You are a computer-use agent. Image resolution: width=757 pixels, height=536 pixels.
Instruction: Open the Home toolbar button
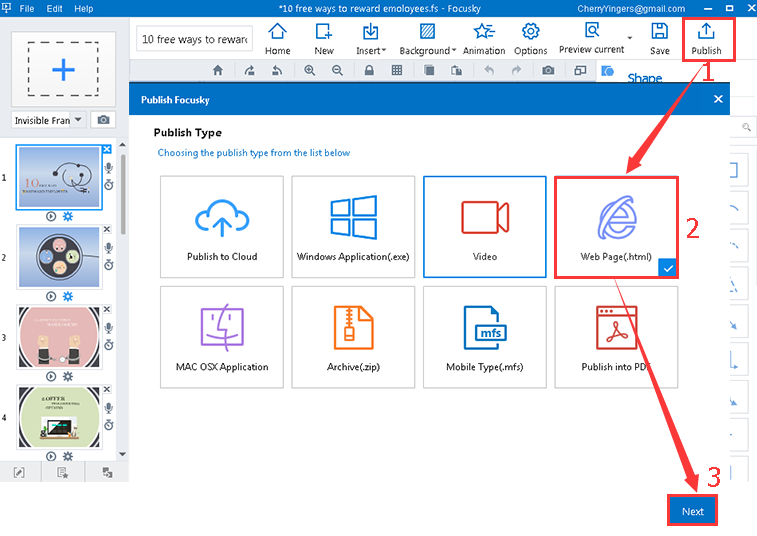coord(277,39)
